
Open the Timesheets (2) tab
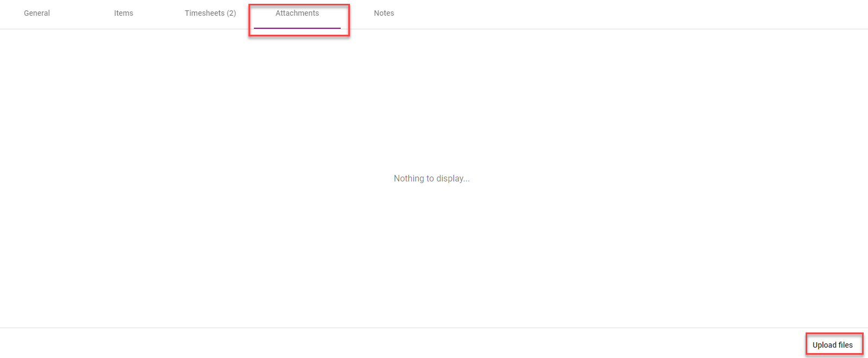point(210,13)
